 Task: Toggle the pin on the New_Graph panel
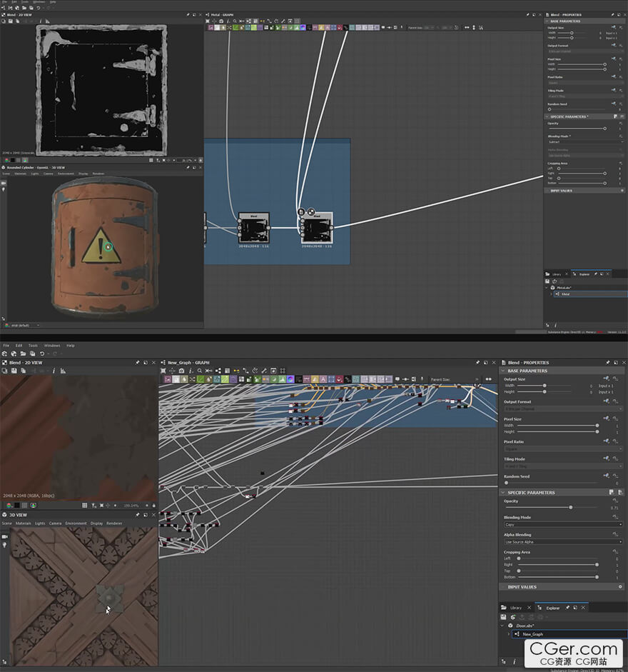[x=477, y=363]
